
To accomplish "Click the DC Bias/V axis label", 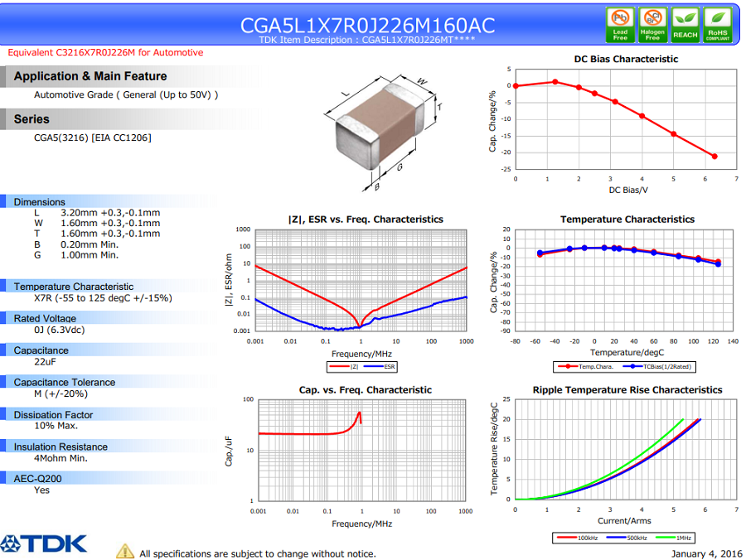I will pyautogui.click(x=628, y=190).
